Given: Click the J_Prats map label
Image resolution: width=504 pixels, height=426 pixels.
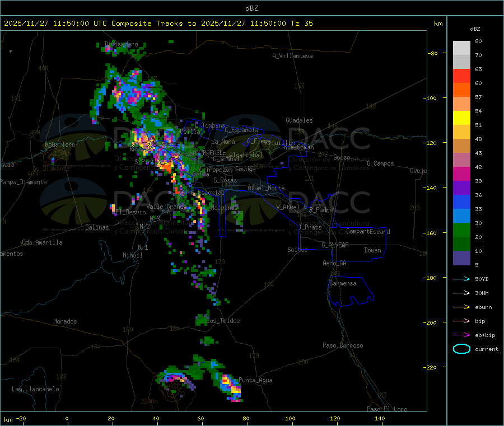Looking at the screenshot, I should (x=310, y=227).
